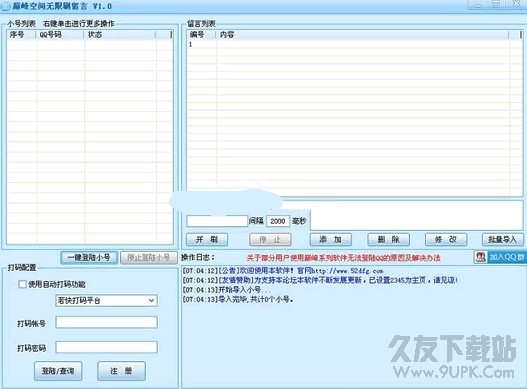Open the 若快打码平台 dropdown
This screenshot has height=389, width=527.
(106, 300)
